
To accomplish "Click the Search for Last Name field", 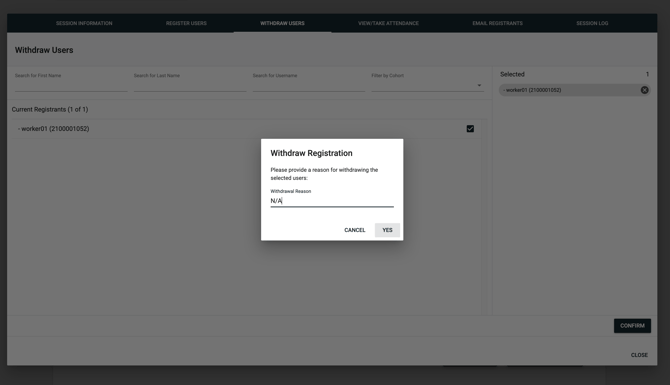I will tap(190, 85).
